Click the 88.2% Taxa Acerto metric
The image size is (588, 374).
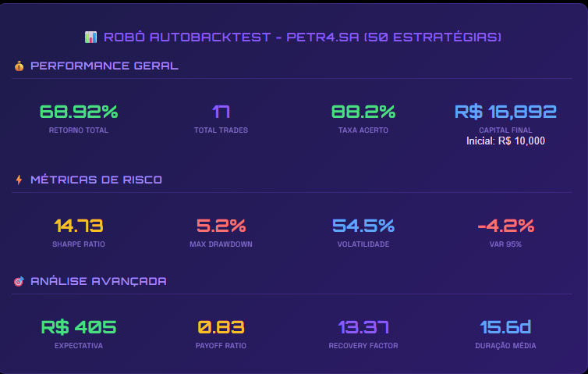(363, 112)
